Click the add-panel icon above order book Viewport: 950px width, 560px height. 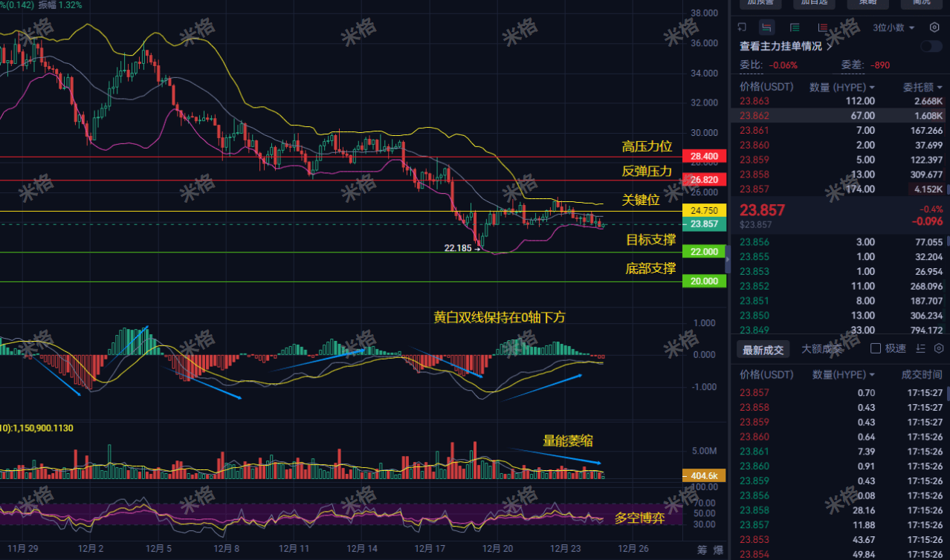coord(742,27)
